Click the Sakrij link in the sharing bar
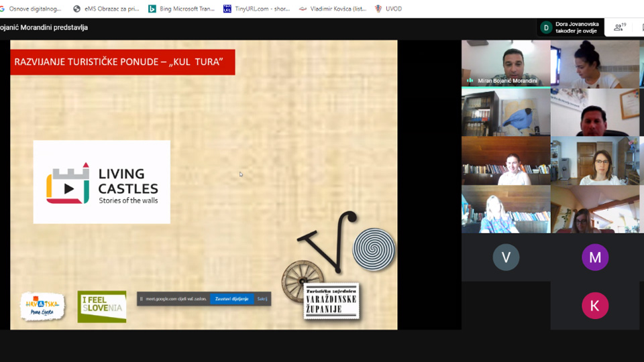This screenshot has width=644, height=362. (262, 299)
